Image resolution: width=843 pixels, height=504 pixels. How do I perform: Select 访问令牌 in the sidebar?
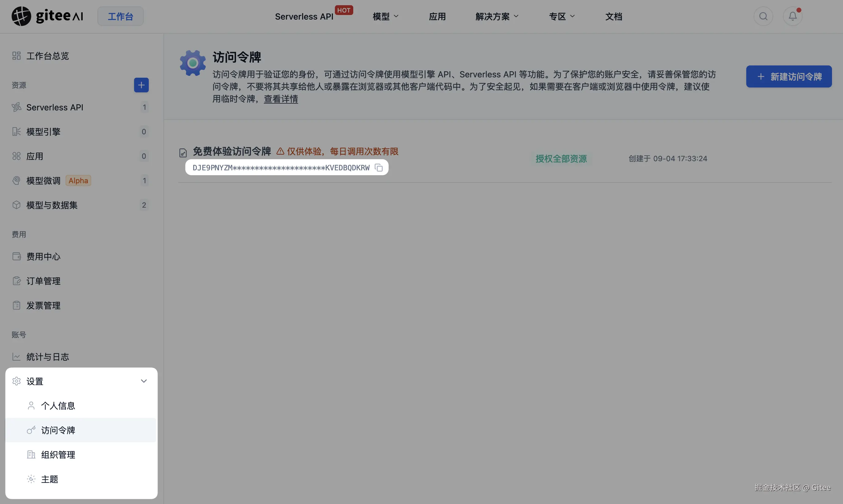[58, 430]
